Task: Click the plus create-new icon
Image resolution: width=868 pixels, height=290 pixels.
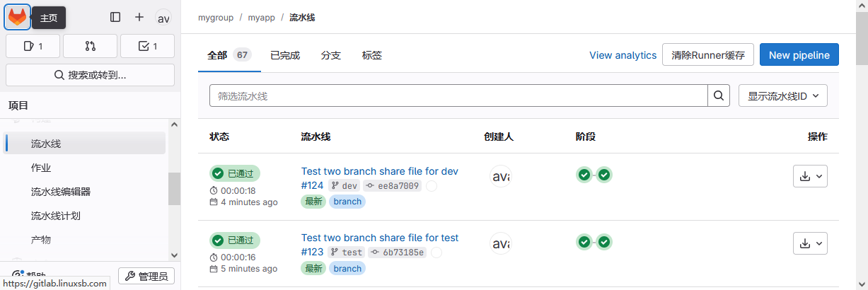Action: (139, 18)
